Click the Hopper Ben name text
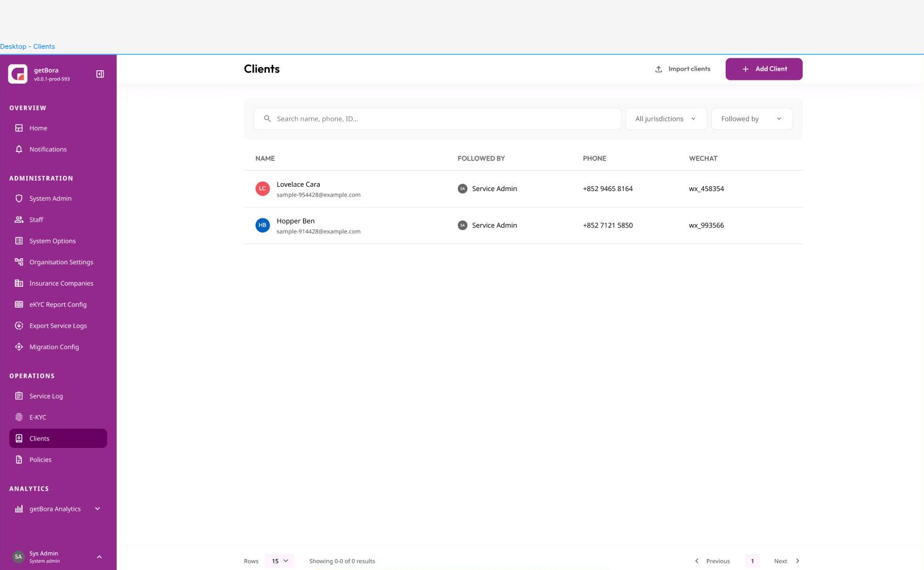 (296, 221)
